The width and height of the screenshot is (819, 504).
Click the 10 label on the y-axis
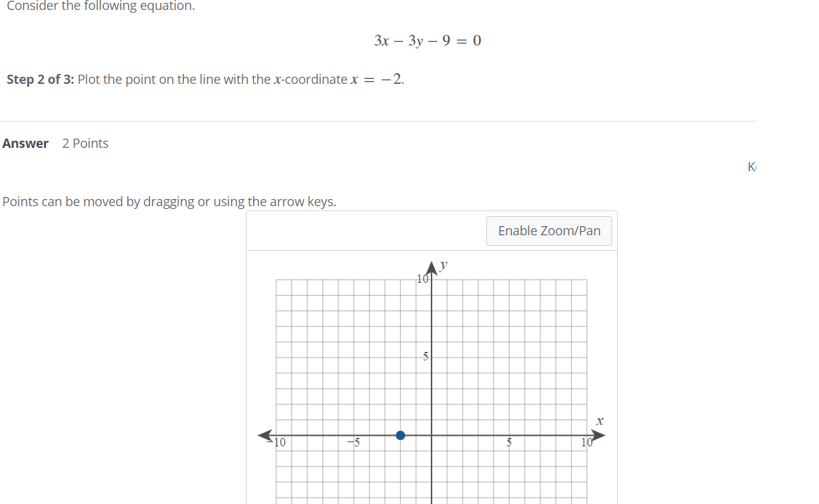(422, 279)
